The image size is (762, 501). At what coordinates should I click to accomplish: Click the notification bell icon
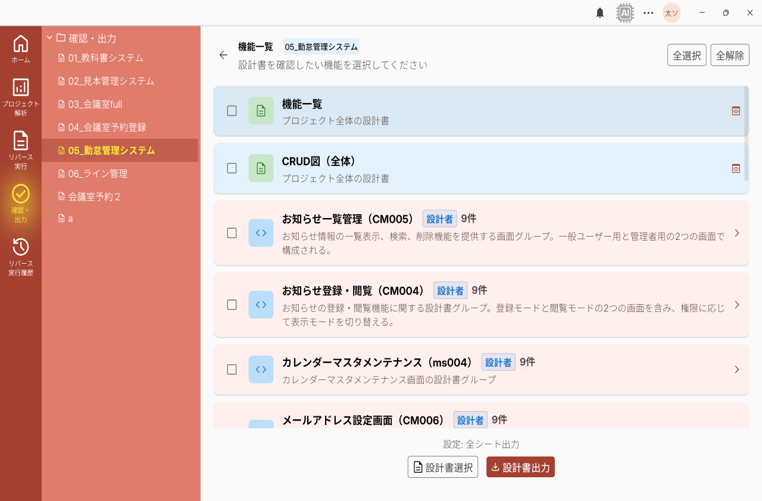click(600, 13)
